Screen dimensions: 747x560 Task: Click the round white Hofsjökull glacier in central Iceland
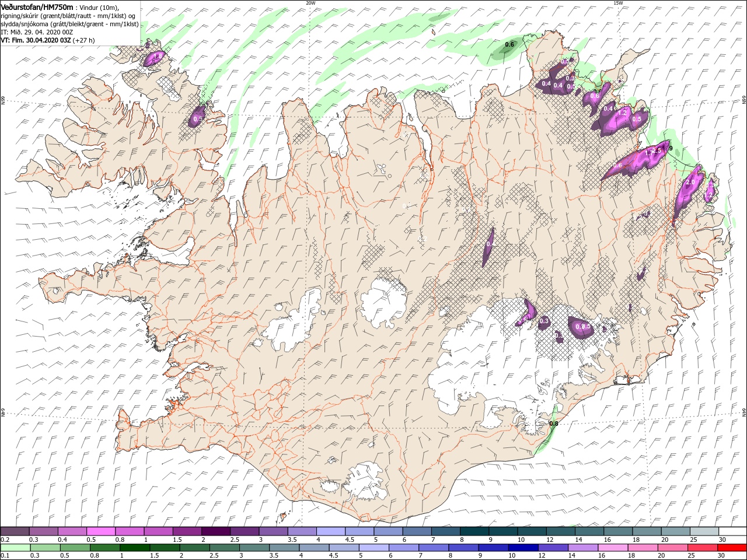click(384, 302)
